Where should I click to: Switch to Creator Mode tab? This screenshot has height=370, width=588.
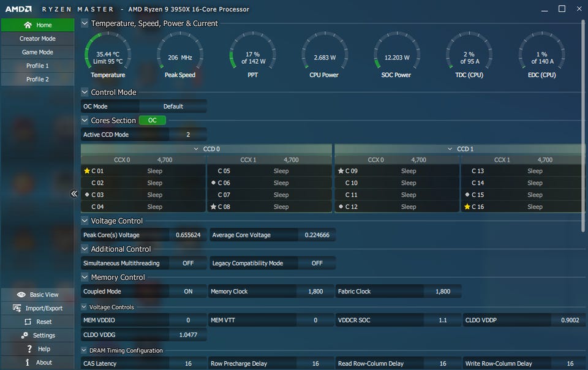pyautogui.click(x=37, y=39)
